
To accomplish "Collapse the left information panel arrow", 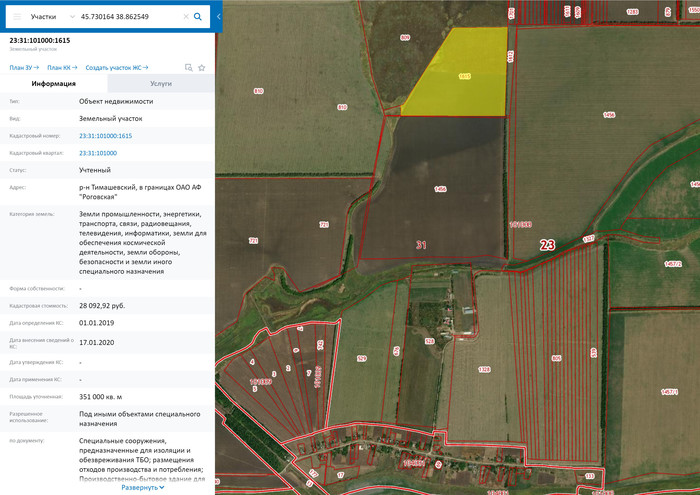I will pos(219,17).
